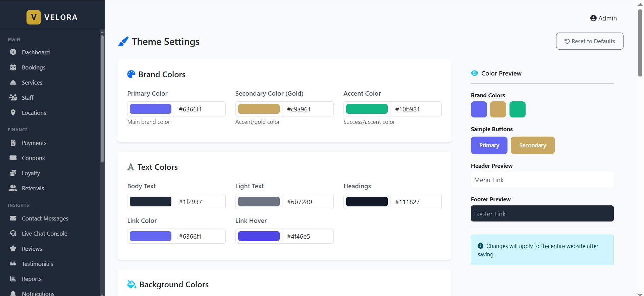Click the Dashboard gauge icon in sidebar
This screenshot has height=296, width=644.
tap(13, 52)
